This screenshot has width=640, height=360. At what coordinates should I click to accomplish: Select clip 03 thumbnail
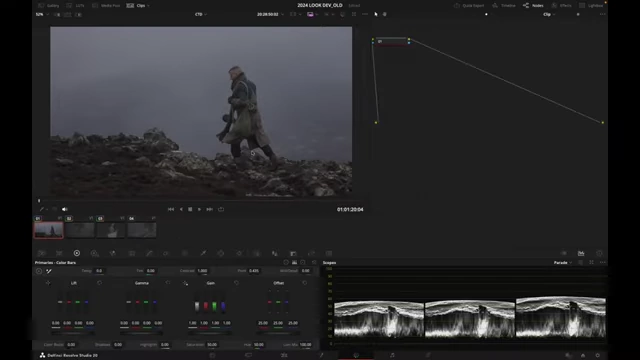click(111, 230)
